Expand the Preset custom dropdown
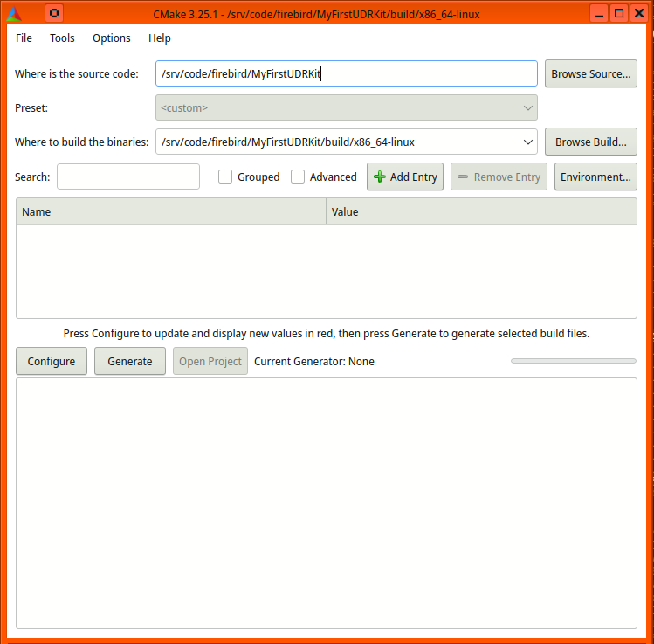This screenshot has width=654, height=644. [346, 107]
